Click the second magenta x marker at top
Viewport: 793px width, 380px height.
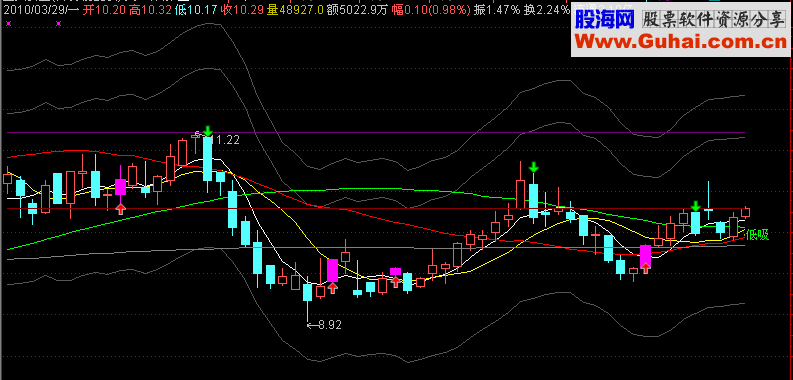click(59, 23)
